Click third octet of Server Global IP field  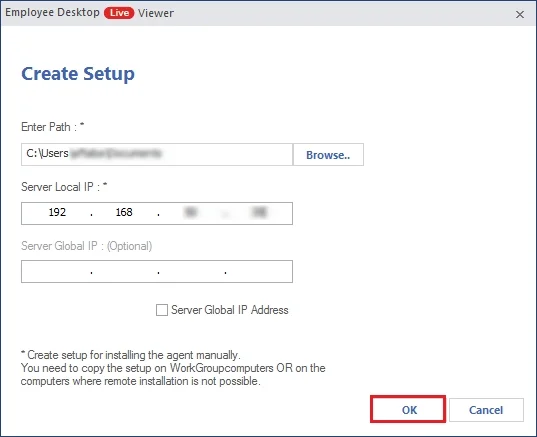(x=192, y=272)
